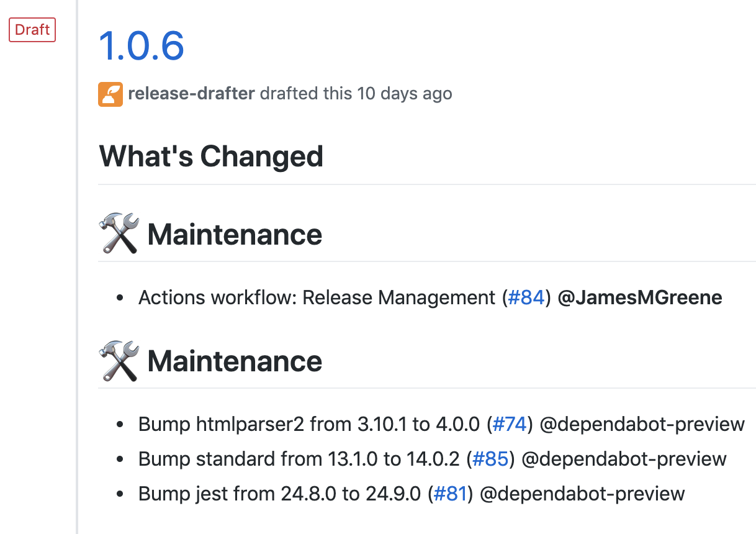Click @dependabot-preview on the htmlparser2 line
This screenshot has height=534, width=756.
point(642,424)
